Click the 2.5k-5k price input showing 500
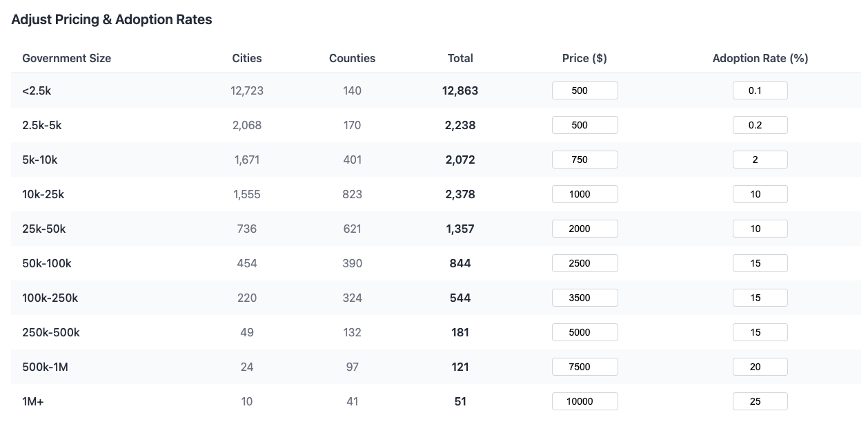Image resolution: width=868 pixels, height=431 pixels. click(584, 125)
